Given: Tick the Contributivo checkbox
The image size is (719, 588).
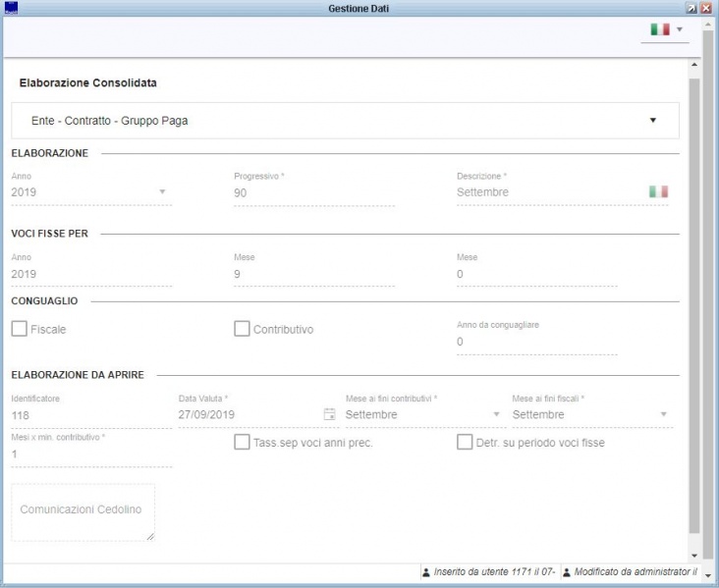Looking at the screenshot, I should 242,329.
